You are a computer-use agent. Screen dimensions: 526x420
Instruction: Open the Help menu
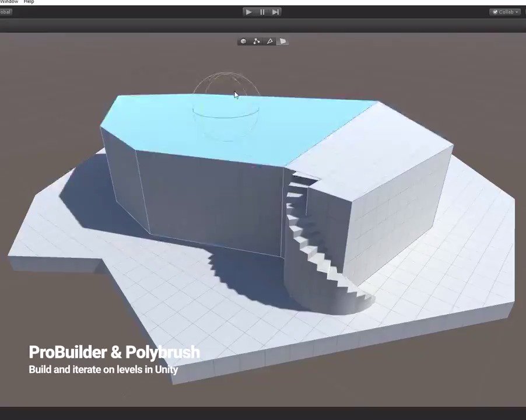(29, 2)
